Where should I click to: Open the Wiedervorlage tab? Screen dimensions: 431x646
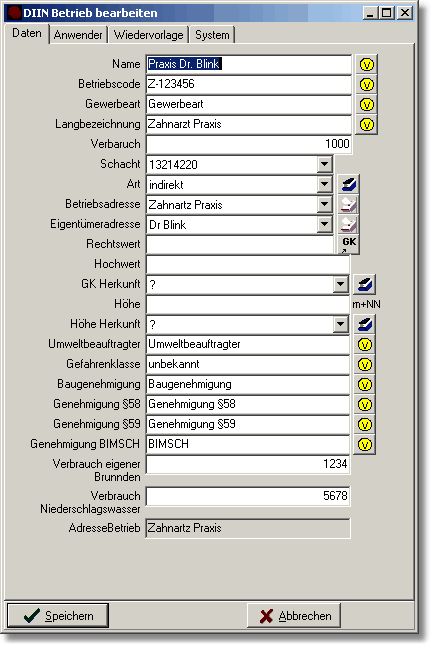point(148,35)
